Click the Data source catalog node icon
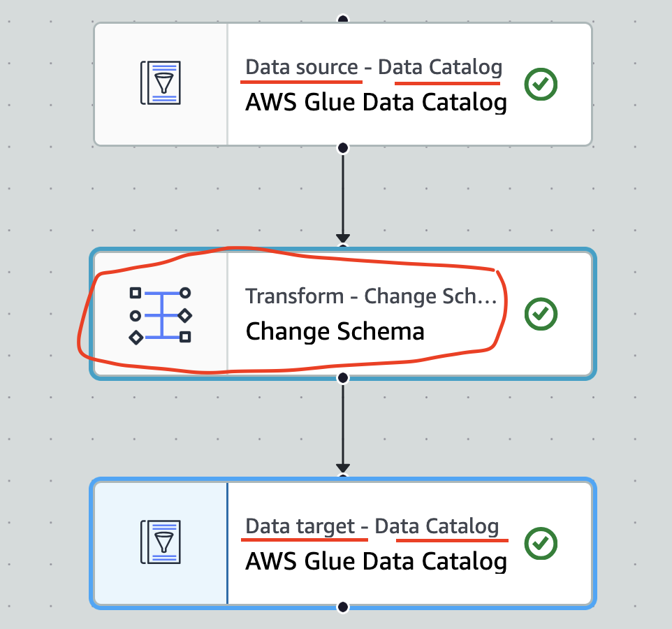Viewport: 672px width, 629px height. (x=161, y=84)
